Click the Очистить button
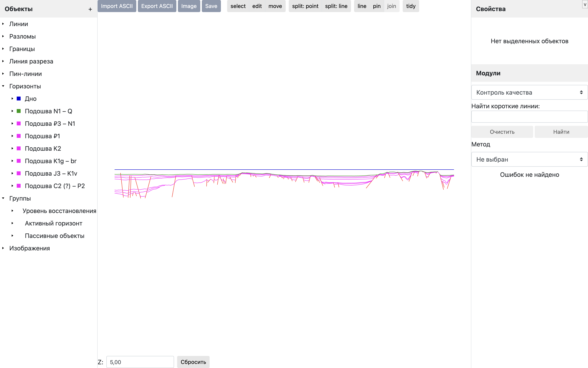Image resolution: width=588 pixels, height=368 pixels. coord(502,132)
